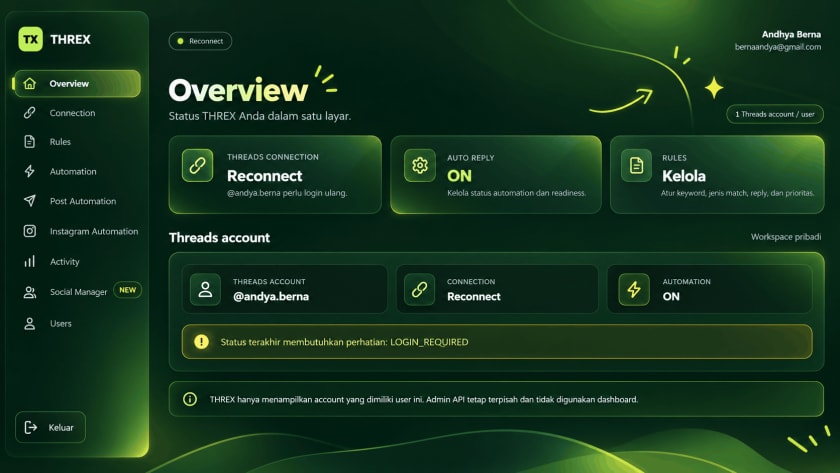Viewport: 840px width, 473px height.
Task: Click the chain icon in the Connection tile
Action: [x=419, y=289]
